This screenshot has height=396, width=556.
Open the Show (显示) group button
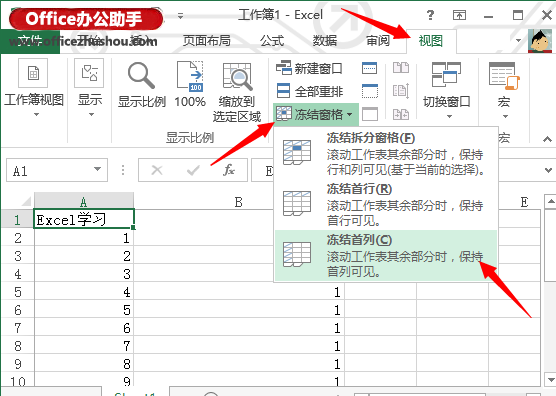click(89, 89)
